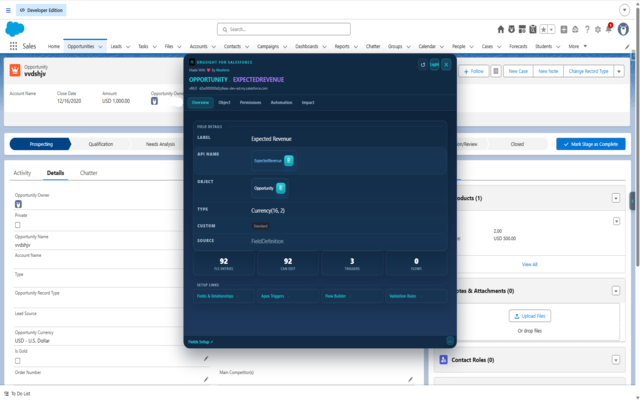Click the Salesforce cloud logo
Image resolution: width=640 pixels, height=400 pixels.
[x=15, y=29]
